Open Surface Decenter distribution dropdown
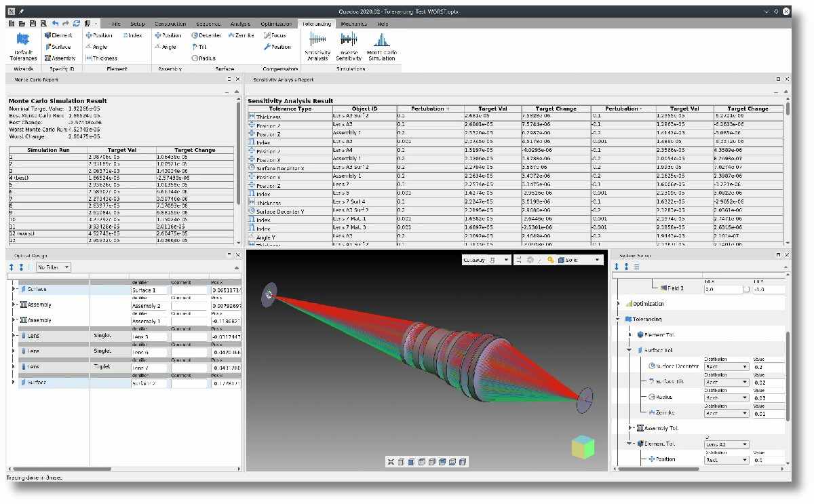Viewport: 814px width, 504px height. coord(725,366)
